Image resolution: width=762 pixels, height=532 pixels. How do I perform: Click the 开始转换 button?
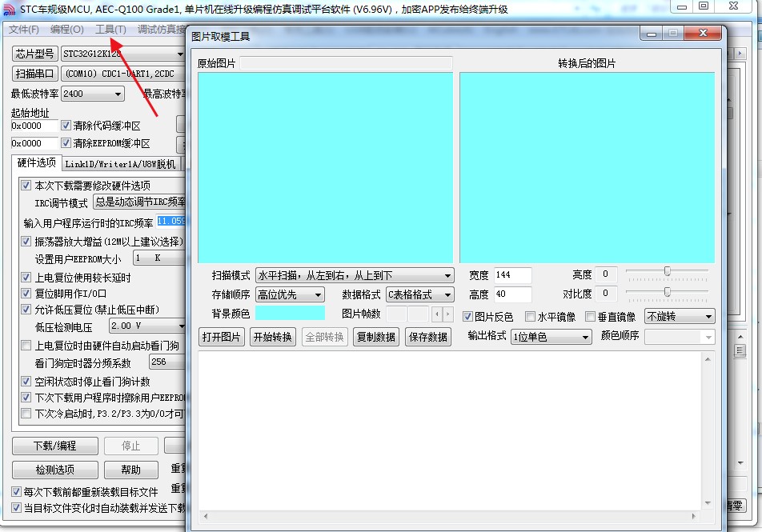click(x=273, y=337)
